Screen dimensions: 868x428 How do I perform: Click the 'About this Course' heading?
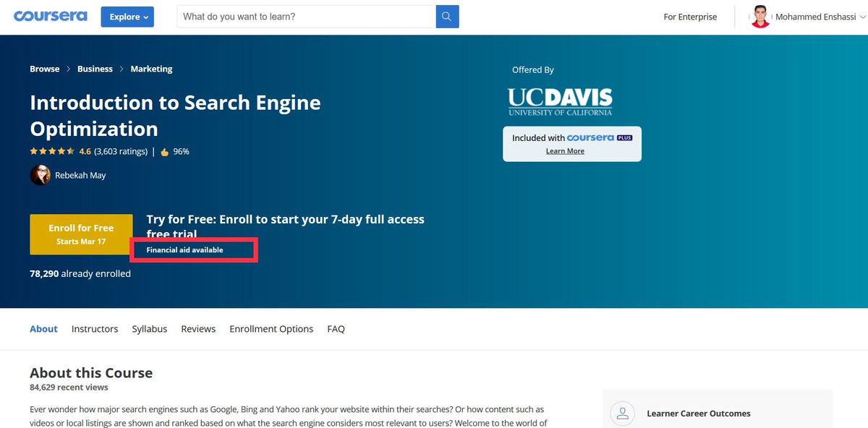point(91,373)
